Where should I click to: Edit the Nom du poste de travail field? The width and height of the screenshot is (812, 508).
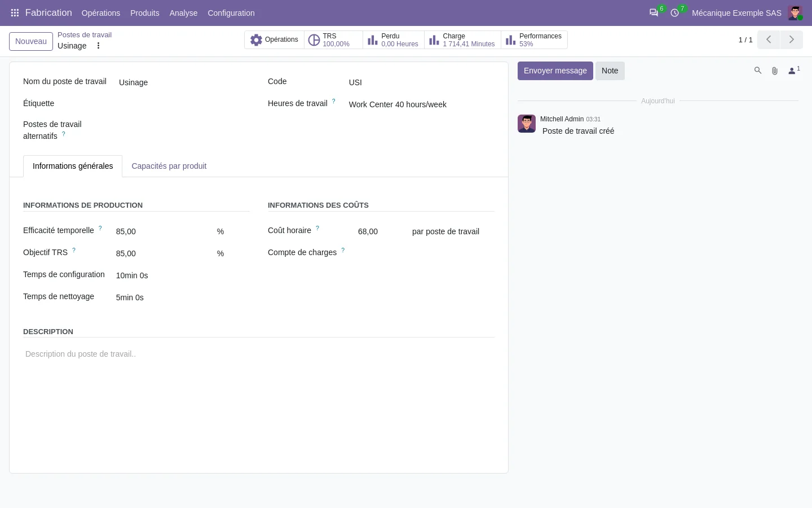click(x=184, y=82)
